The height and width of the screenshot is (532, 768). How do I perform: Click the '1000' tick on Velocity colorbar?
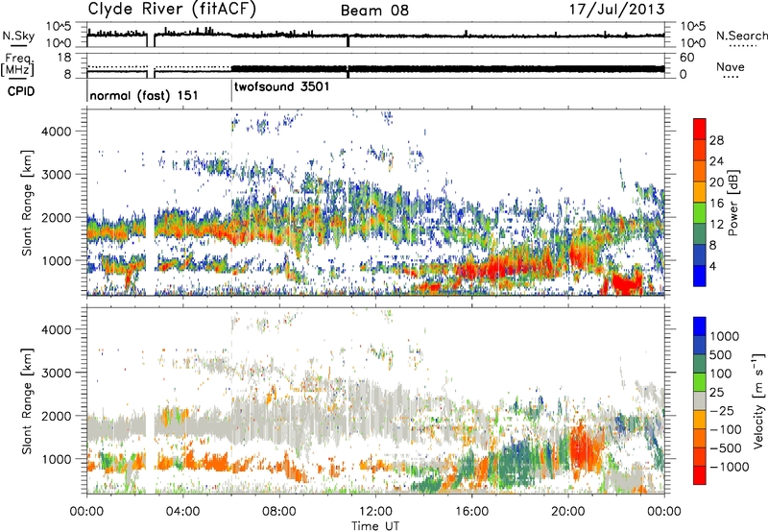724,336
